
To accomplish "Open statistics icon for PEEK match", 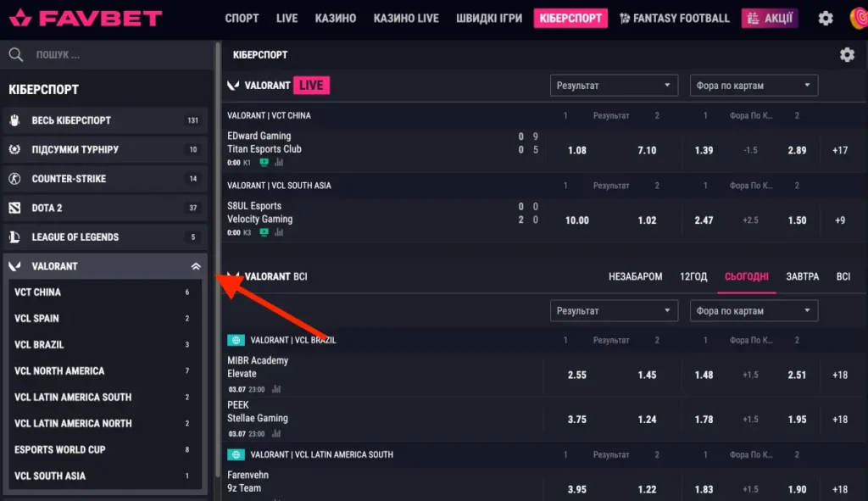I will coord(276,433).
